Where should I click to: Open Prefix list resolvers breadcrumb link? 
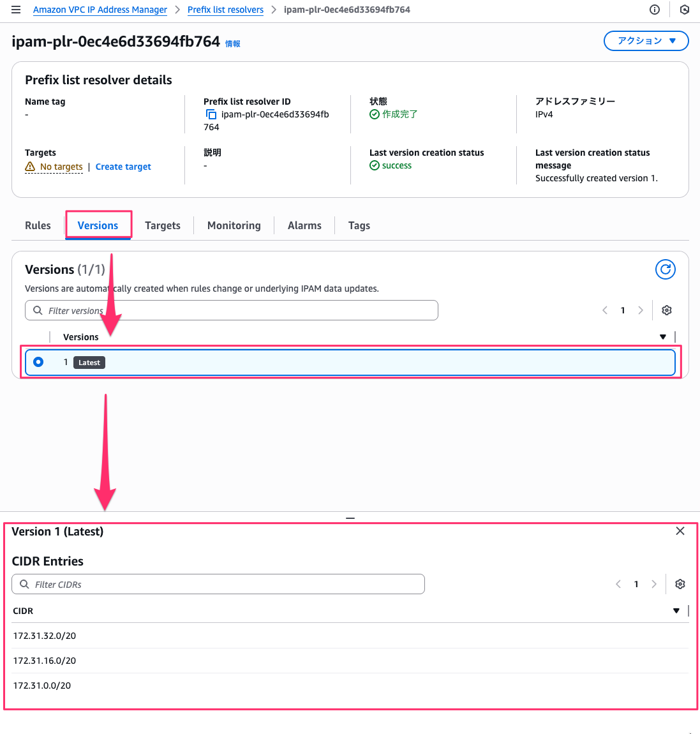(225, 10)
